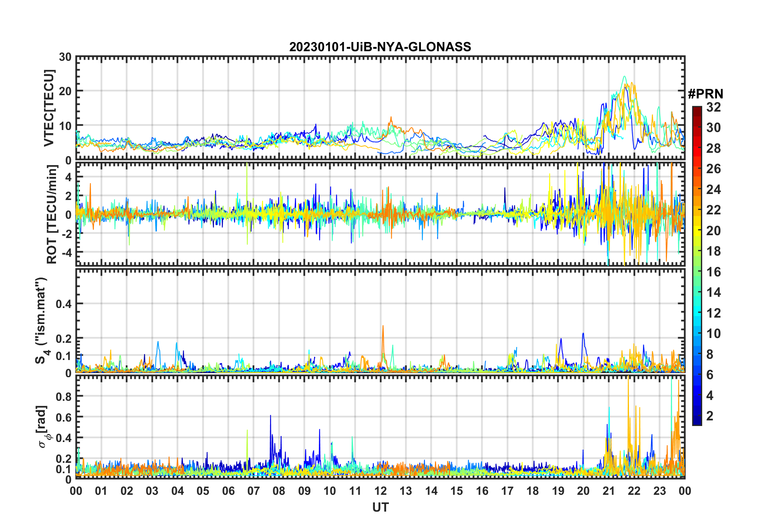Click UT axis tick label 21
This screenshot has height=532, width=761.
click(x=609, y=491)
